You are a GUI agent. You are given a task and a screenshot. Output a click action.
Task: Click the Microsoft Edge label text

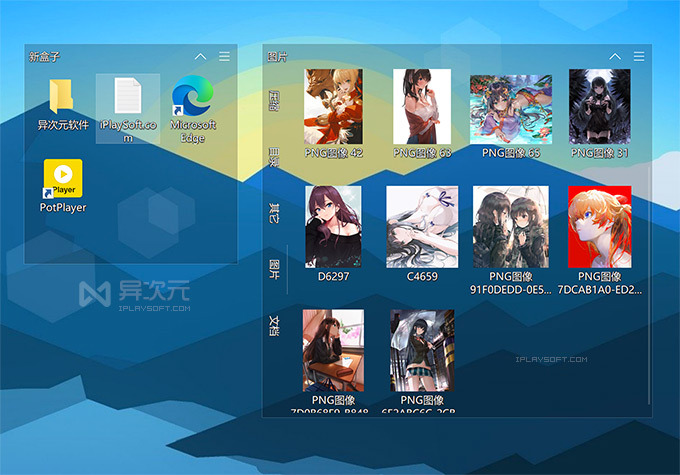pyautogui.click(x=193, y=131)
